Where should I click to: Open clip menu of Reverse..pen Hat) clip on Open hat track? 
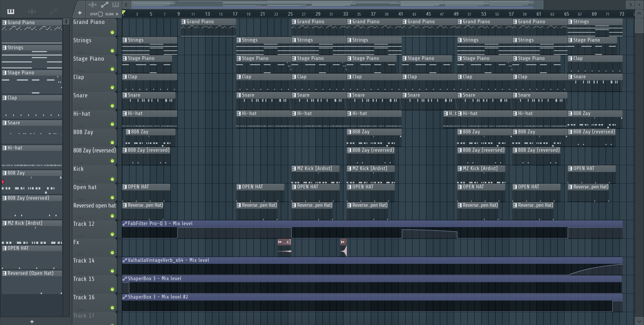570,187
